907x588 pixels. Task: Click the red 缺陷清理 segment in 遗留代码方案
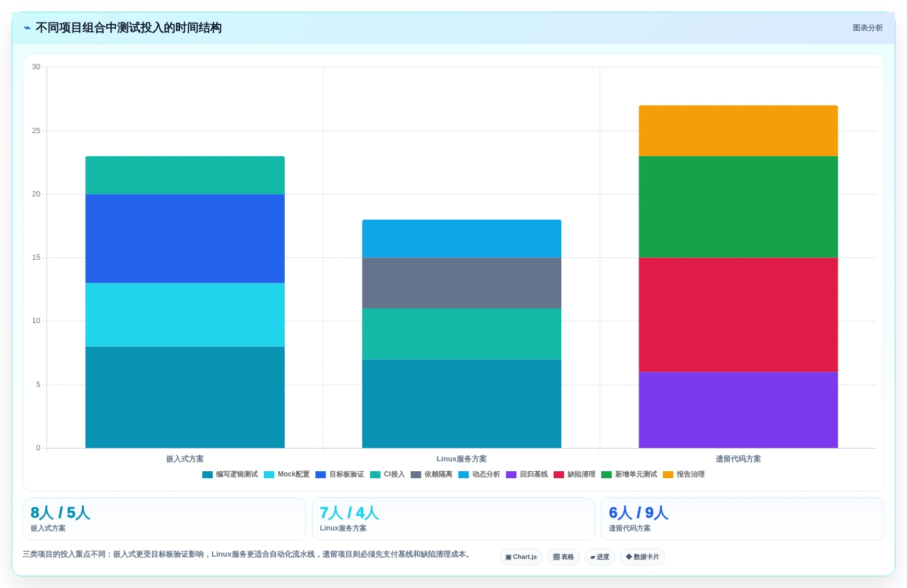pyautogui.click(x=738, y=315)
